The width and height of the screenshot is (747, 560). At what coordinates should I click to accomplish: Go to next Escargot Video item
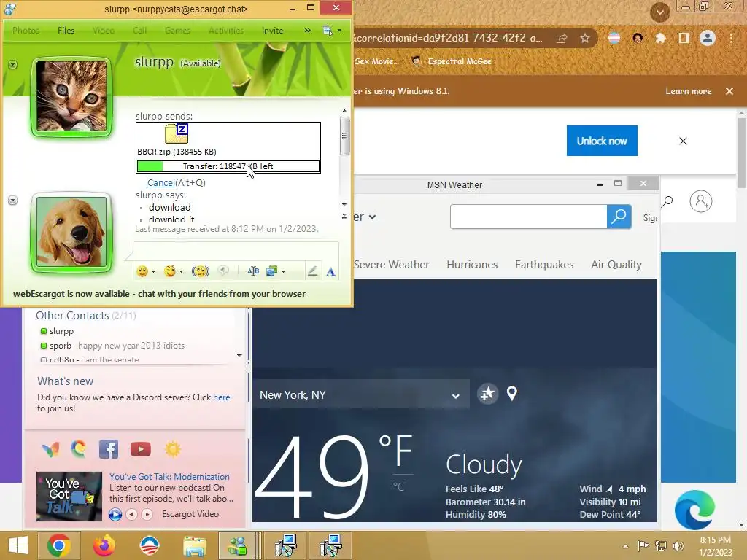tap(147, 514)
